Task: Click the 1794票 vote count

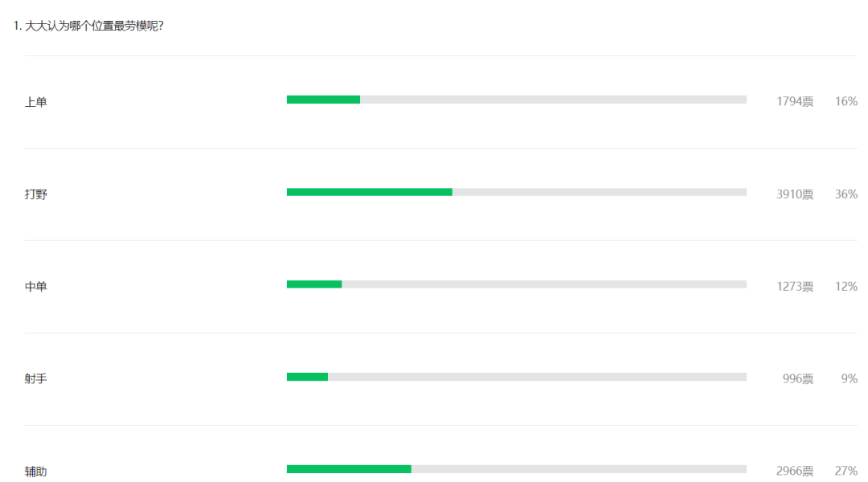Action: point(795,101)
